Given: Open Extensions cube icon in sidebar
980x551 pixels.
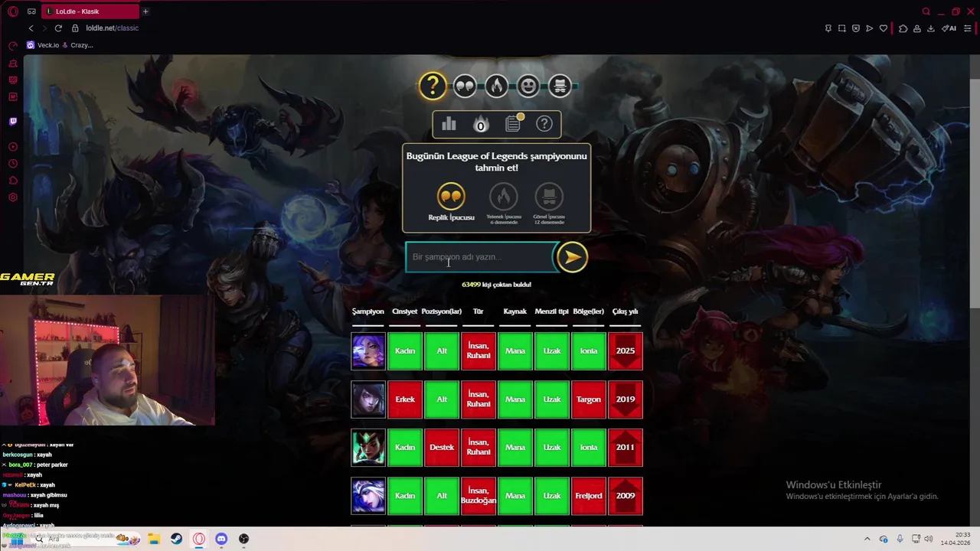Looking at the screenshot, I should click(x=13, y=181).
